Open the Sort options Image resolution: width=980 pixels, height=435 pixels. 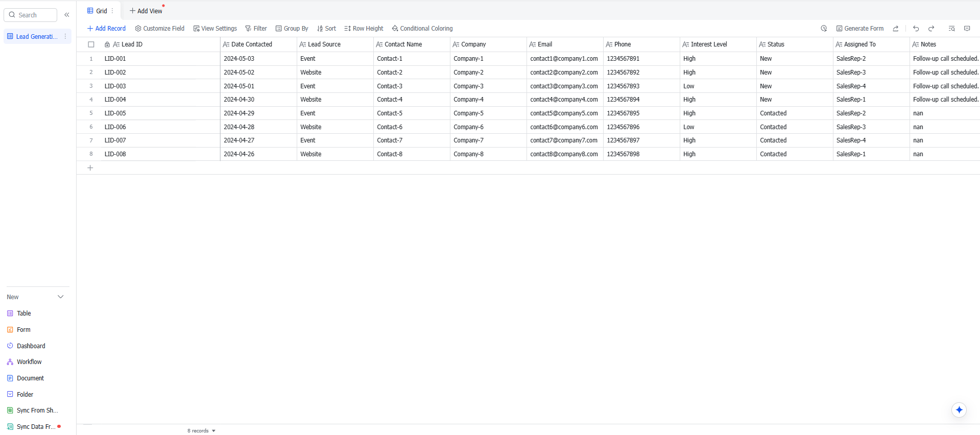coord(326,29)
